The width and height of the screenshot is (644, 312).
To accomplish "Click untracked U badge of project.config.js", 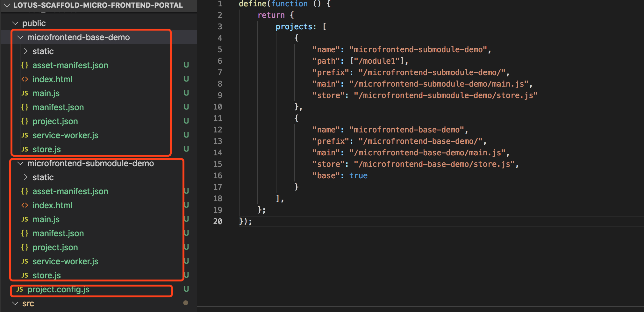I will (186, 289).
